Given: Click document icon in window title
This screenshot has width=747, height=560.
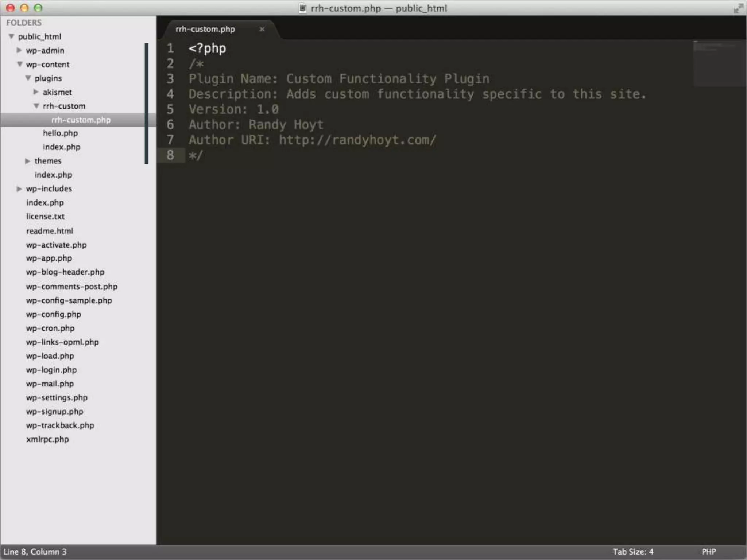Looking at the screenshot, I should pyautogui.click(x=302, y=8).
